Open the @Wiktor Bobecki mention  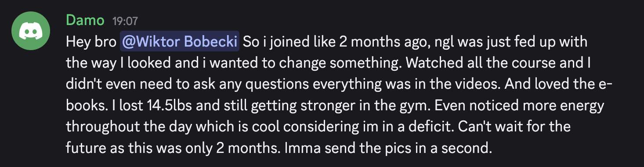click(180, 42)
